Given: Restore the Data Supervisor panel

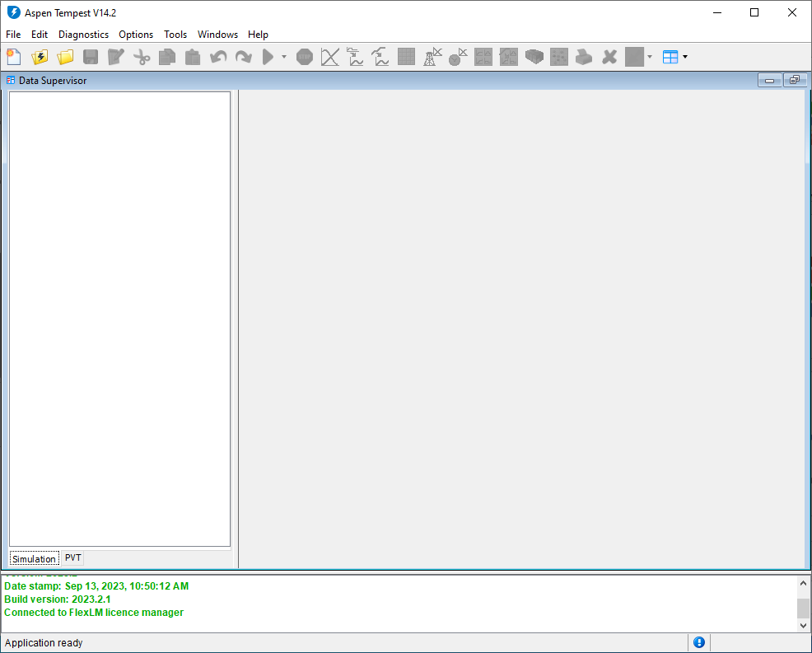Looking at the screenshot, I should tap(795, 80).
